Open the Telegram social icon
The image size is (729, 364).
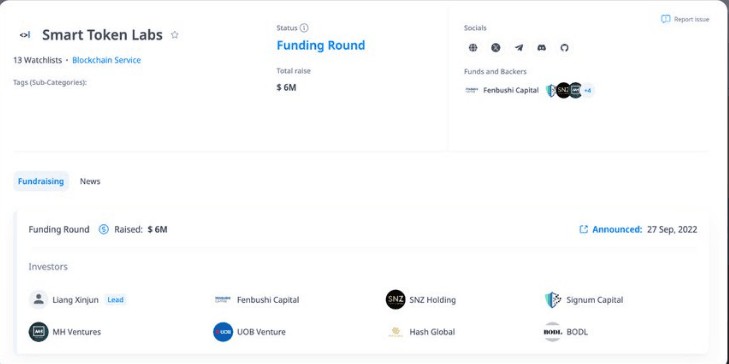(x=519, y=47)
